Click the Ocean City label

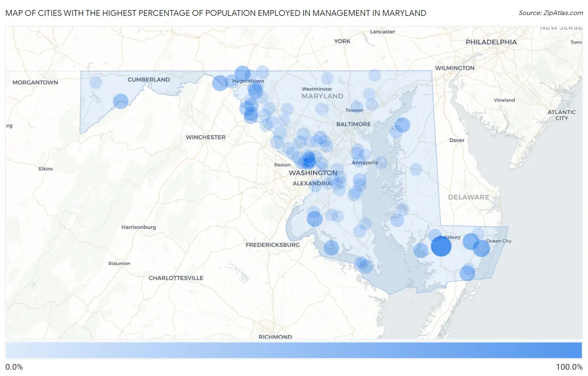tap(499, 241)
